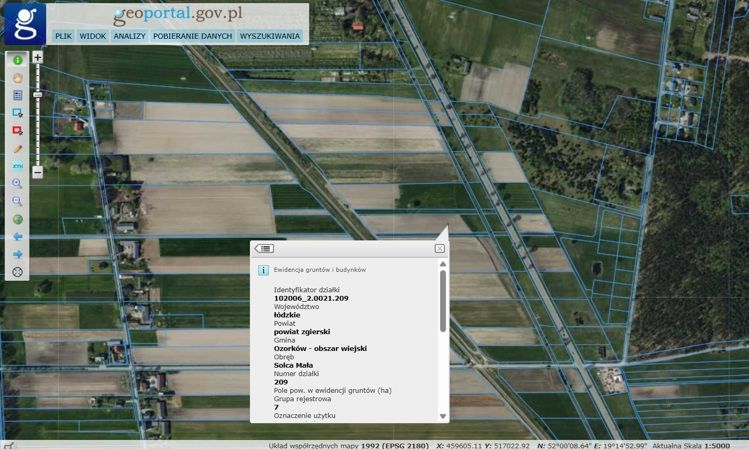The width and height of the screenshot is (749, 449).
Task: Open the layer table tool
Action: click(x=18, y=95)
